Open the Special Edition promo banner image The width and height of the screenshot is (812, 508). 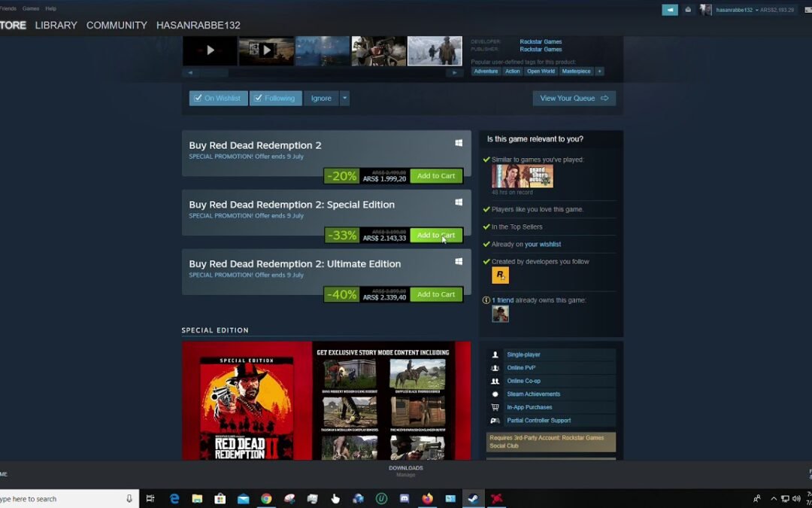(326, 400)
